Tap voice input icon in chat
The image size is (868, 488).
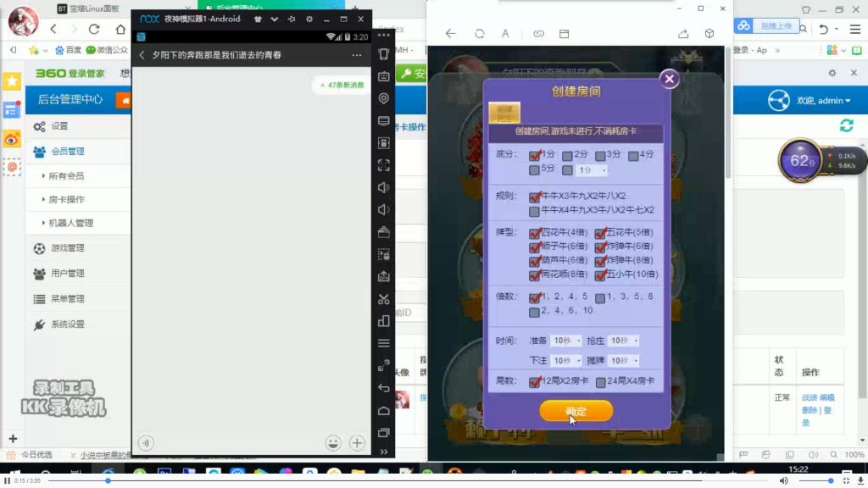coord(146,442)
